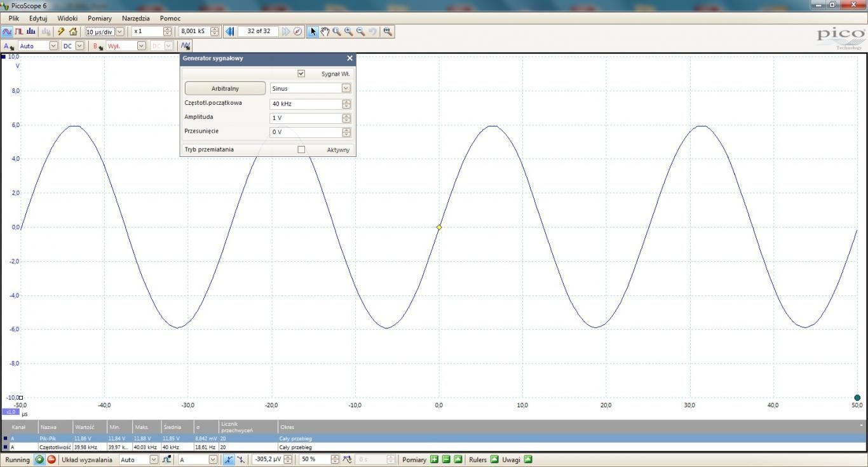Image resolution: width=868 pixels, height=467 pixels.
Task: Adjust the 0 V offset stepper
Action: [346, 132]
